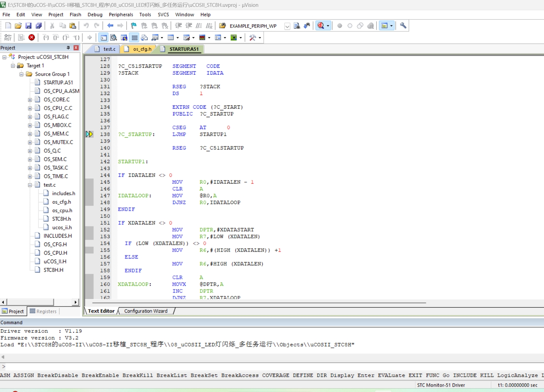Click the Find icon beside the search combo
544x392 pixels.
pos(297,26)
